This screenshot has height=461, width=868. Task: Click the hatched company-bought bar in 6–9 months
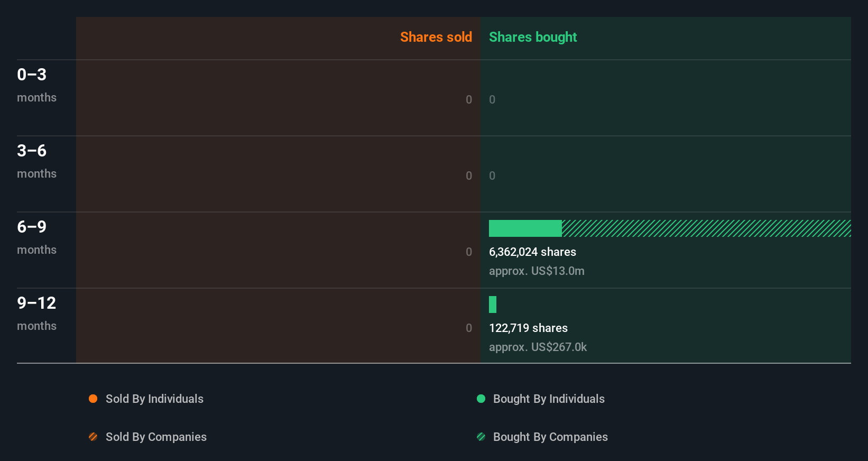pyautogui.click(x=706, y=228)
